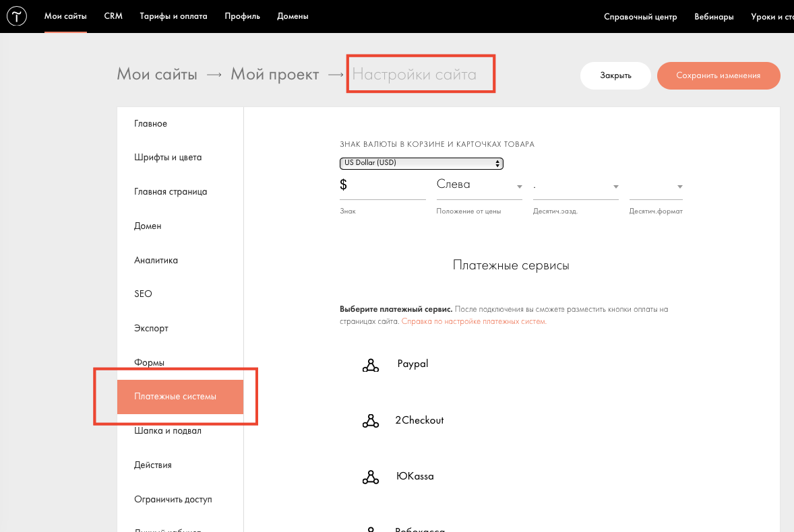Image resolution: width=794 pixels, height=532 pixels.
Task: Click the Закрыть button
Action: point(616,75)
